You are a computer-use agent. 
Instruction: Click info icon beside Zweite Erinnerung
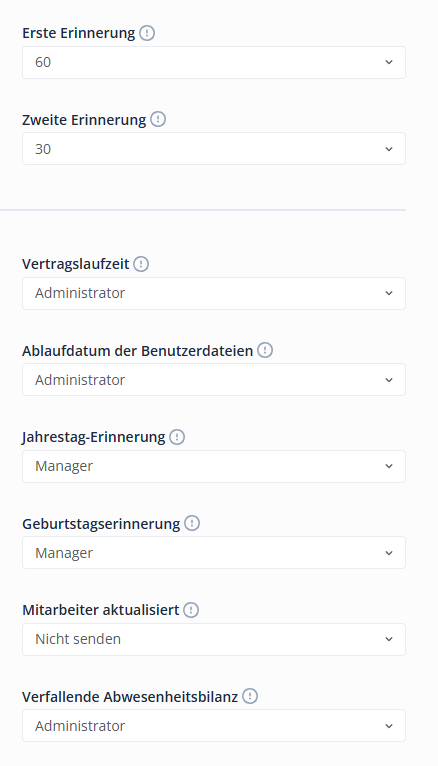(x=158, y=119)
